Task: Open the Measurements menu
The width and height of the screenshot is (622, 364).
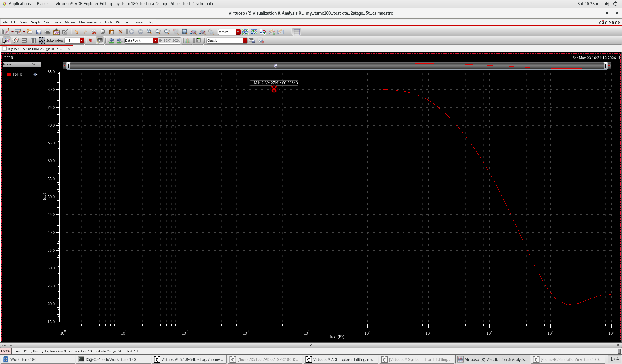Action: coord(90,22)
